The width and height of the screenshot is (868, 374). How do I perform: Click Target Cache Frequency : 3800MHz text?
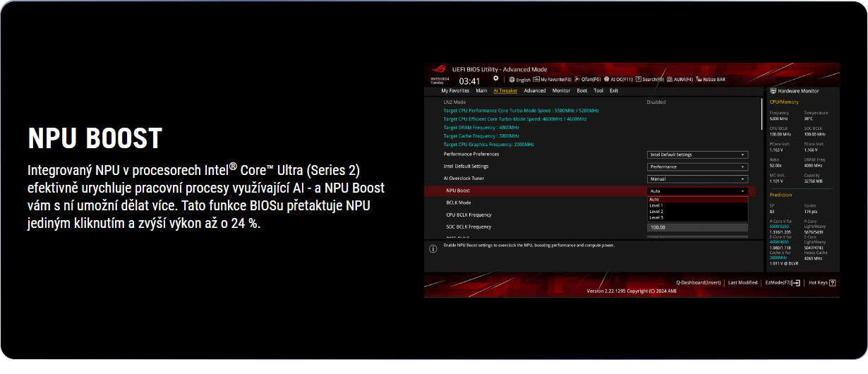click(x=481, y=136)
